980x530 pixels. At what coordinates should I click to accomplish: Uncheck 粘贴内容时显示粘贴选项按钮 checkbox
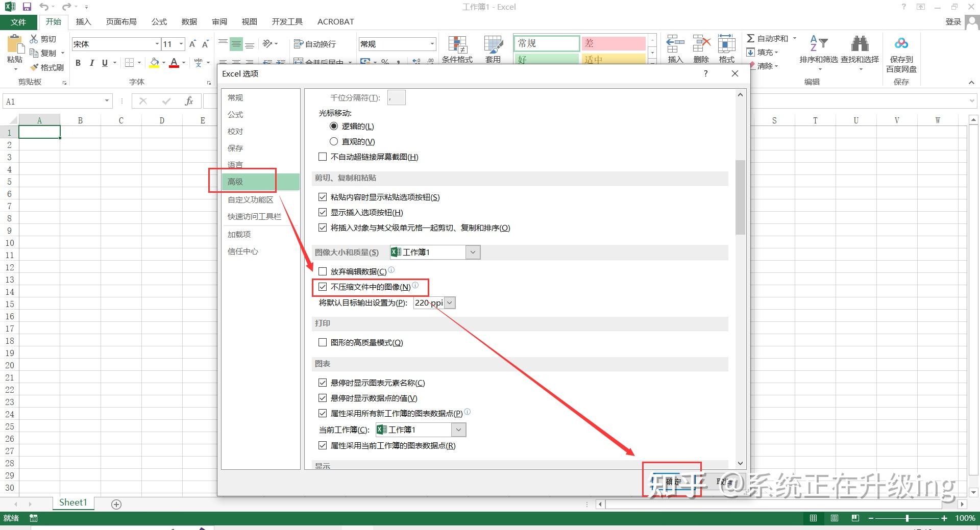click(x=323, y=197)
